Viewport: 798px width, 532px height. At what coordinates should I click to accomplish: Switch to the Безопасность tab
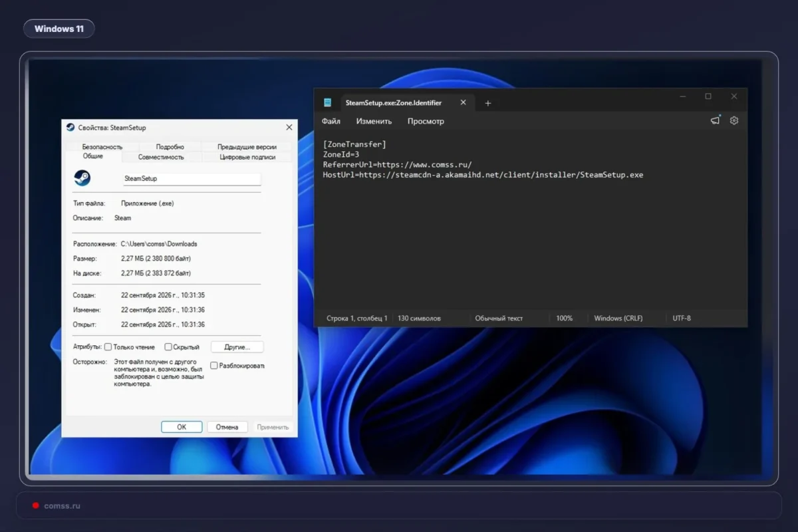pyautogui.click(x=102, y=146)
